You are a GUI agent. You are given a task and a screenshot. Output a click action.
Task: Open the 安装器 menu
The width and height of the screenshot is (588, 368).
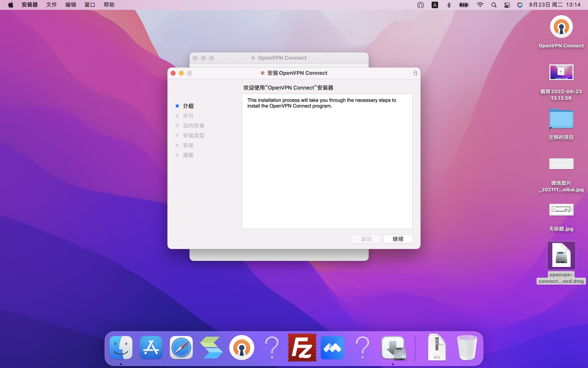tap(30, 5)
